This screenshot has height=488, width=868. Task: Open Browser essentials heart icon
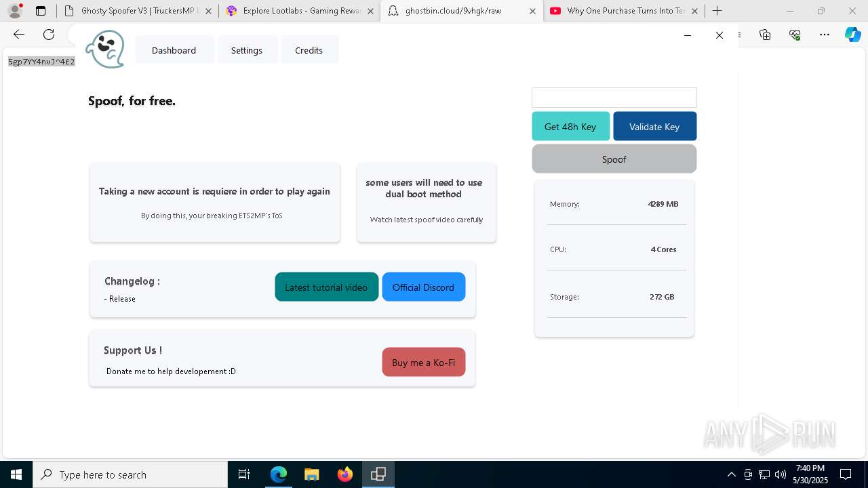point(795,35)
